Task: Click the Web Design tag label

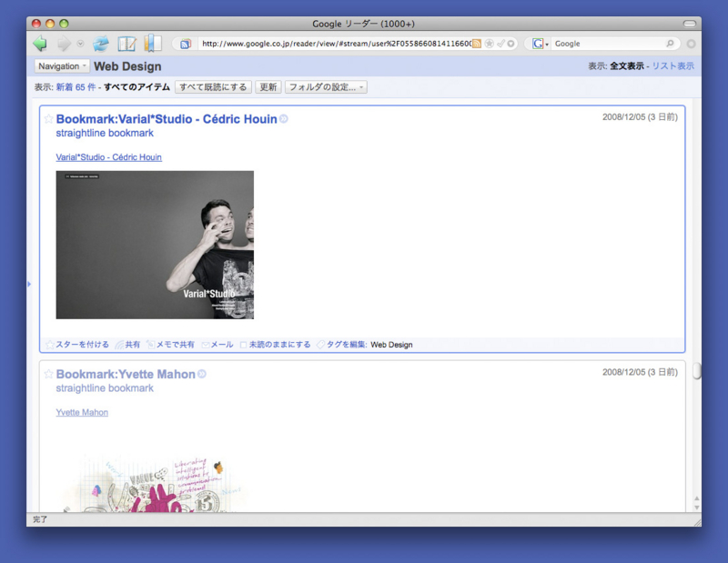Action: (x=391, y=345)
